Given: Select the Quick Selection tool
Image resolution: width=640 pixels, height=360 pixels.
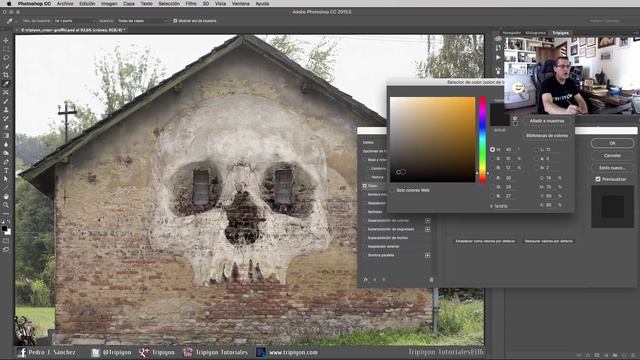Looking at the screenshot, I should point(6,66).
